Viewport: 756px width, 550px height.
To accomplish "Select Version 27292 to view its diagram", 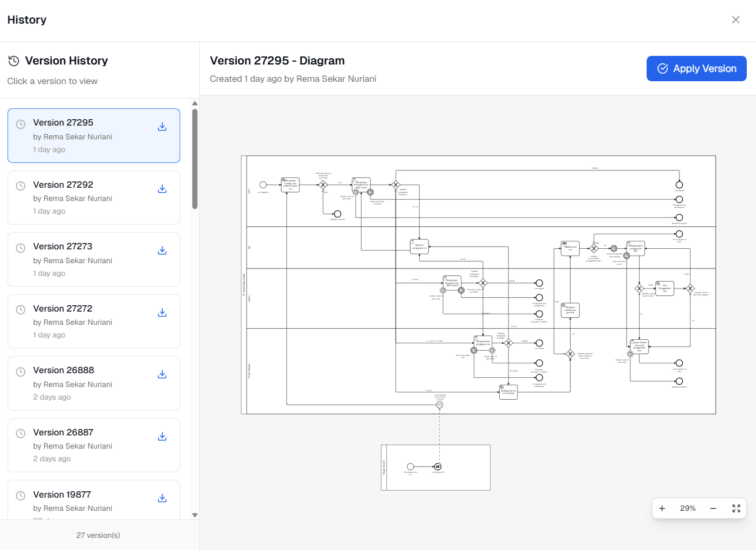I will [x=86, y=198].
